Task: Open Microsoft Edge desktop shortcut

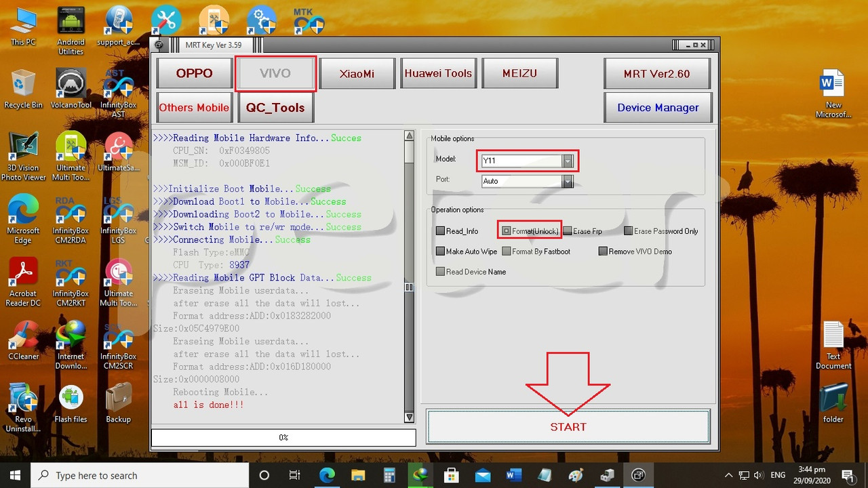Action: click(x=23, y=220)
